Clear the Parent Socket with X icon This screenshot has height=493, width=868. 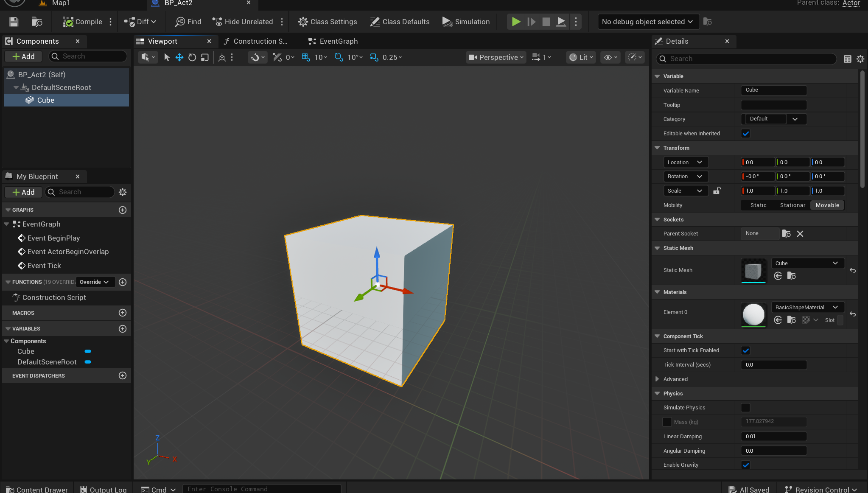(x=800, y=234)
